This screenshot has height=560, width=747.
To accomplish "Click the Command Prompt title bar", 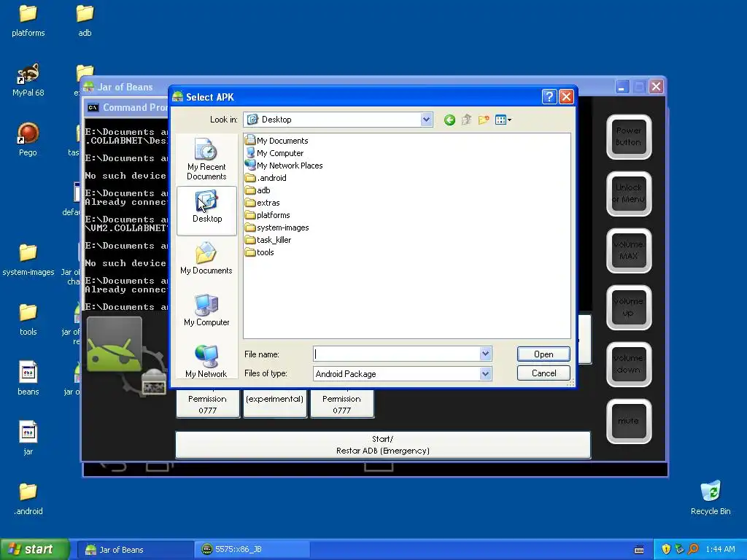I will (x=127, y=108).
